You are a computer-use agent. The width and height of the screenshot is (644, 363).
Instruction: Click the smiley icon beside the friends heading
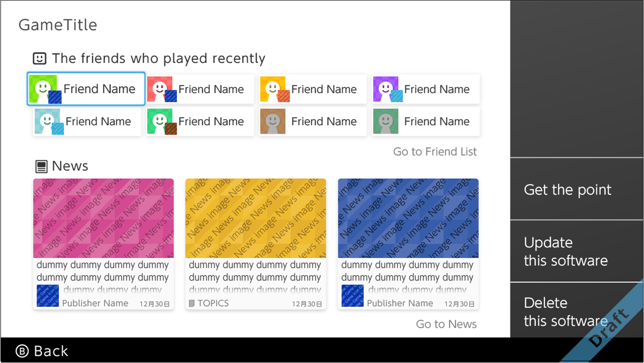pyautogui.click(x=39, y=58)
